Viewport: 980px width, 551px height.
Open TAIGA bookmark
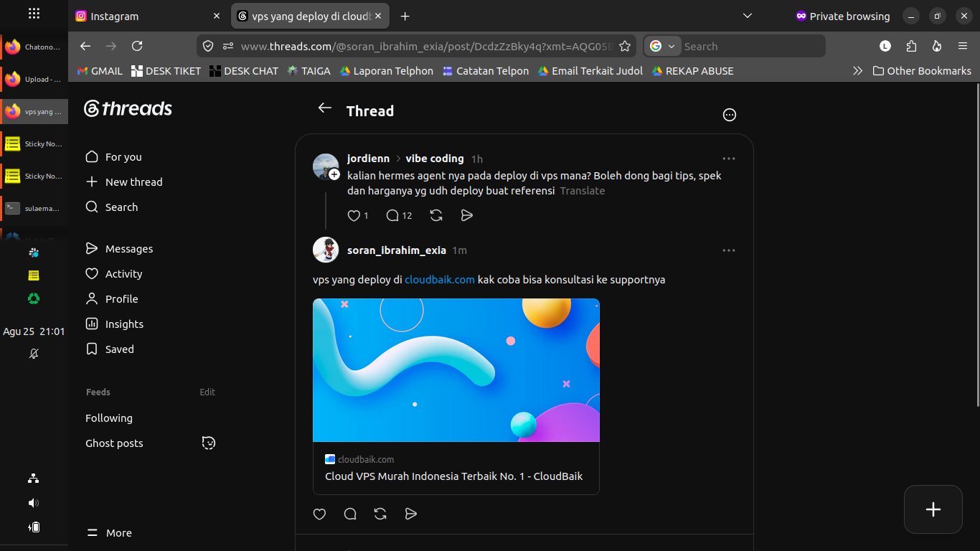(309, 71)
